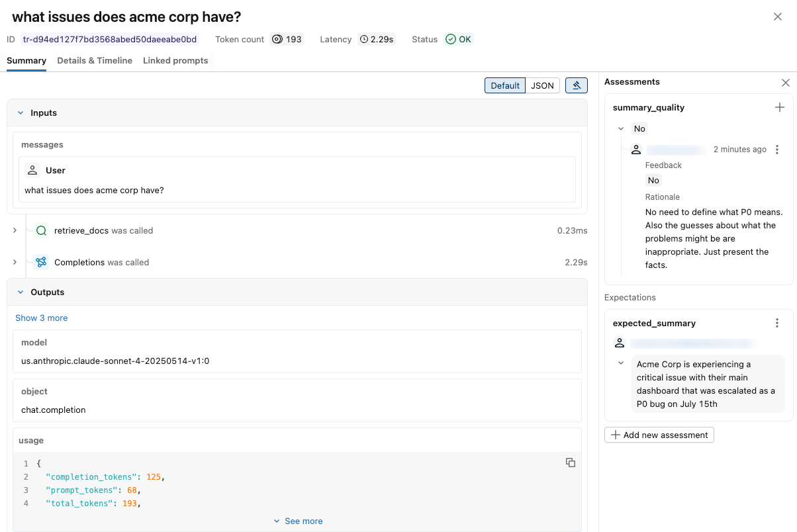Open the summary_quality feedback kebab menu
Screen dimensions: 797x532
tap(777, 150)
